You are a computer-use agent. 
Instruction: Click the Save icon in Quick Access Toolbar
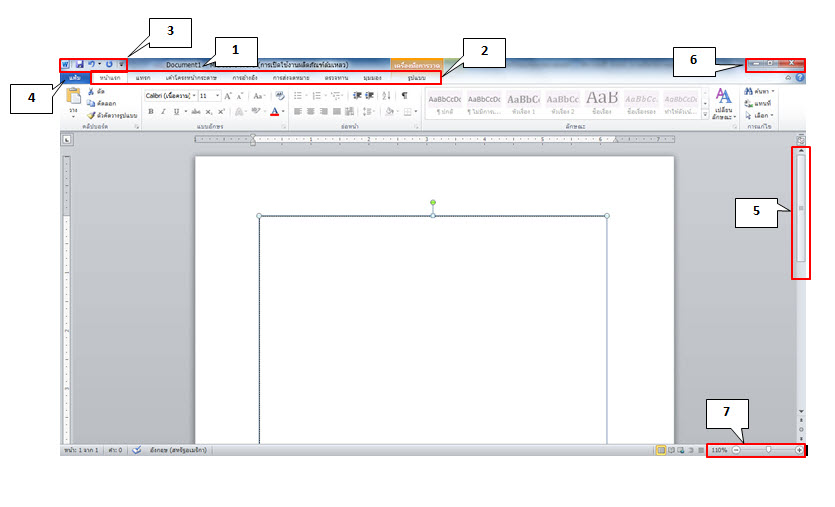click(x=78, y=64)
